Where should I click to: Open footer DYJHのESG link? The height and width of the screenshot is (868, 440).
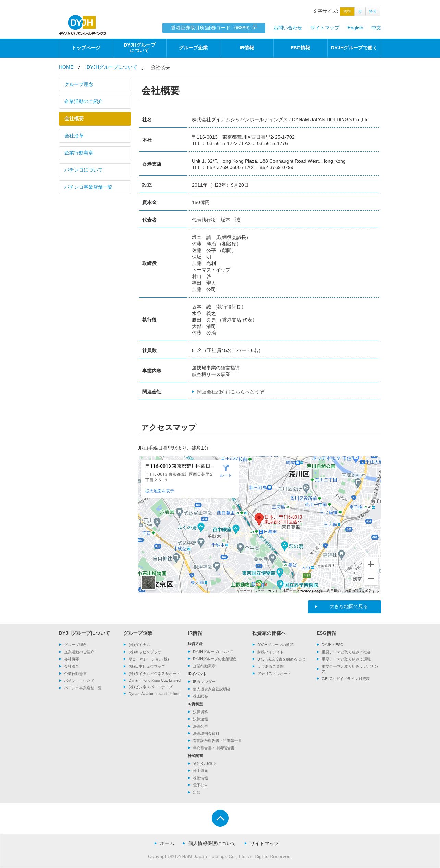pos(332,645)
